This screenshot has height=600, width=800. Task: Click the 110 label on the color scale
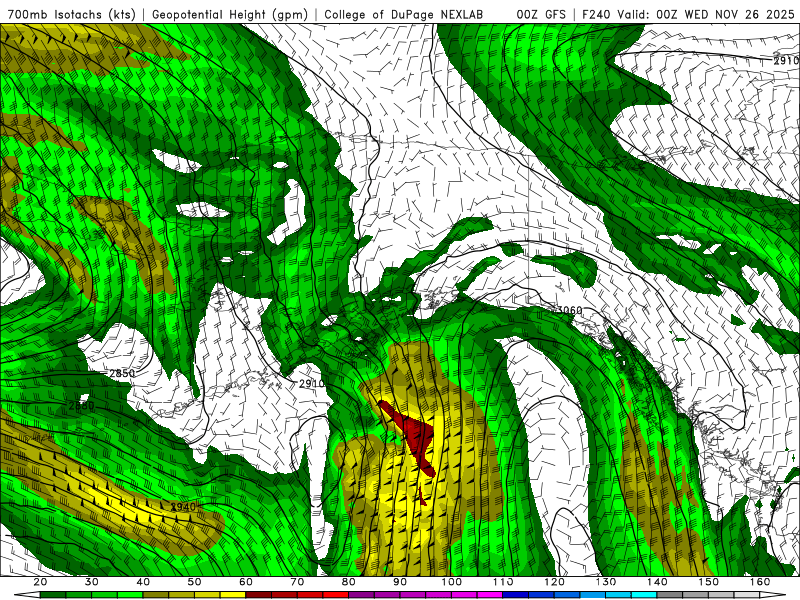(x=503, y=582)
